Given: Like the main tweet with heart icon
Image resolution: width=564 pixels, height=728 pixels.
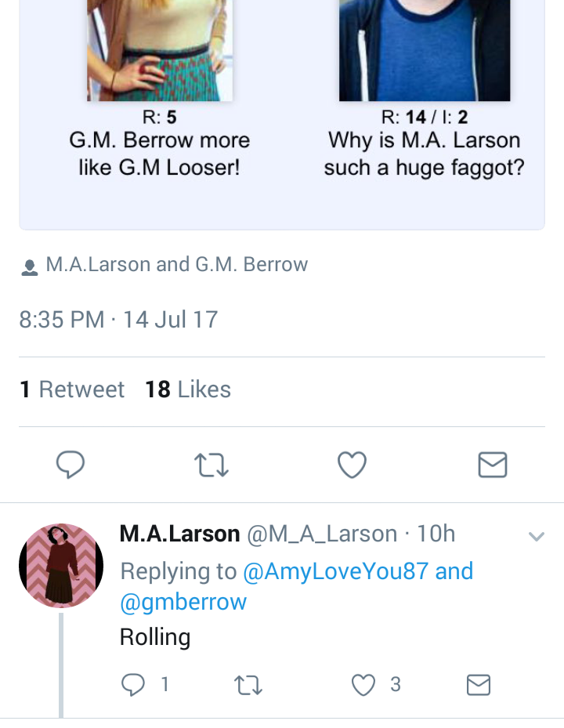Looking at the screenshot, I should click(x=352, y=465).
